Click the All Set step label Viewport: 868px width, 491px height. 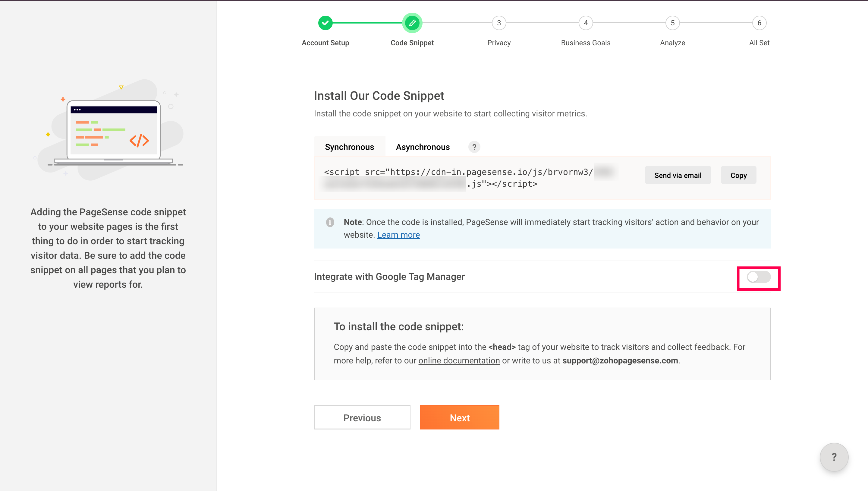[759, 43]
